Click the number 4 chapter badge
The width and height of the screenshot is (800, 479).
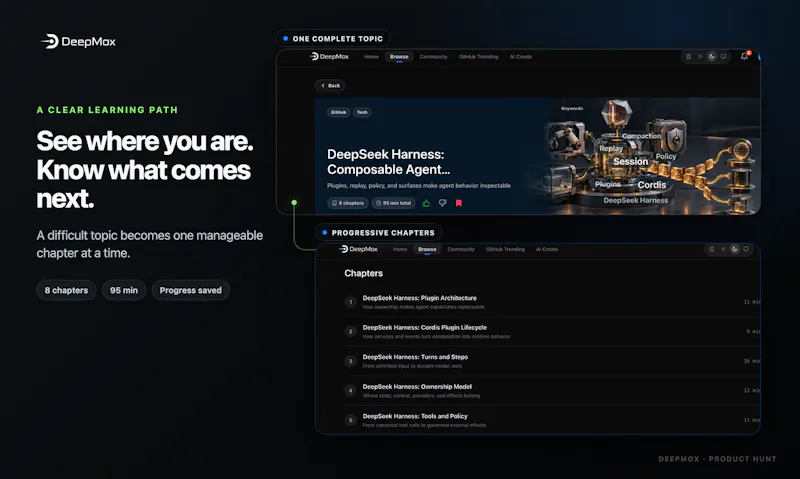coord(351,391)
